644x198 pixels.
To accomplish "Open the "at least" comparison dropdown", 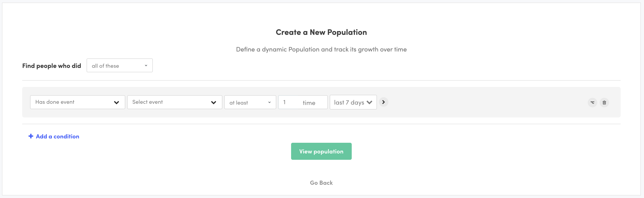I will coord(250,102).
